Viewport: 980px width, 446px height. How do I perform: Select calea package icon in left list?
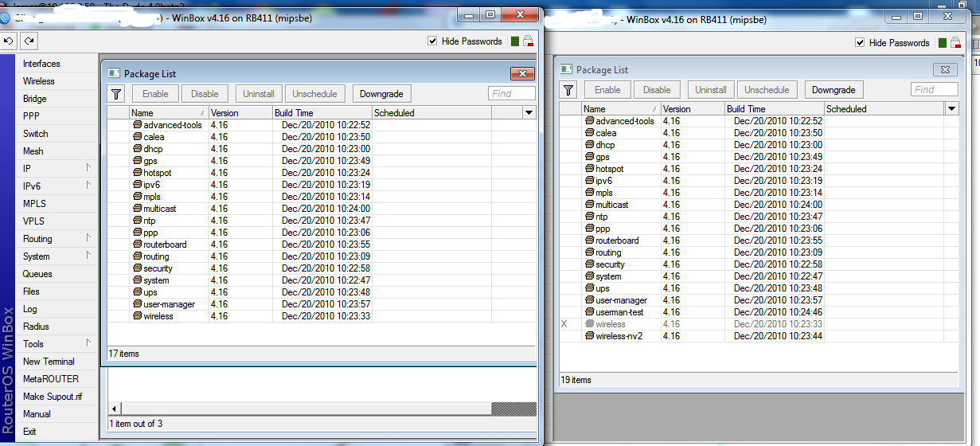coord(137,137)
